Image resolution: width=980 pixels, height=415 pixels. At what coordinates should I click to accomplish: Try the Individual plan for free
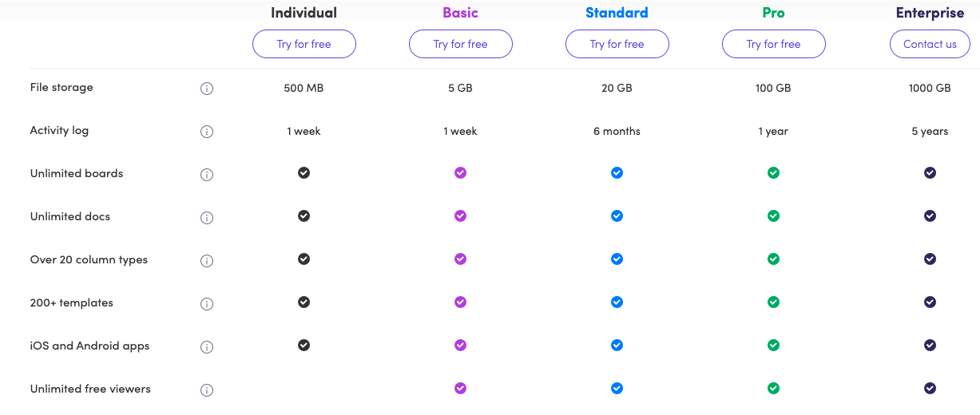click(x=304, y=44)
